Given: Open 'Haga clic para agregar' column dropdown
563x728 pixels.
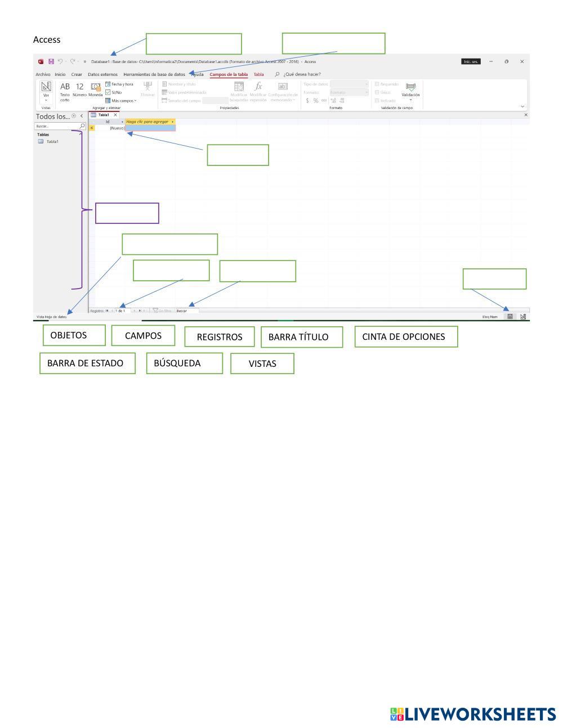Looking at the screenshot, I should [172, 122].
